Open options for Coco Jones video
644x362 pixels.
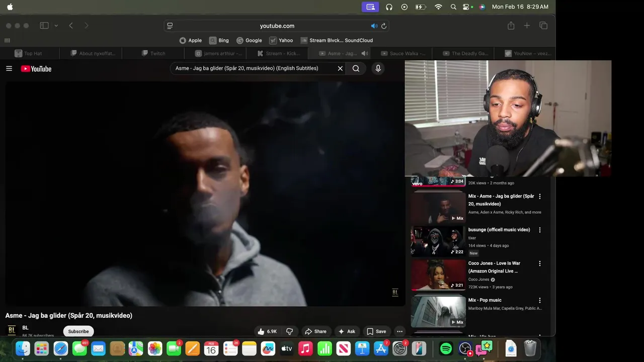(x=540, y=263)
